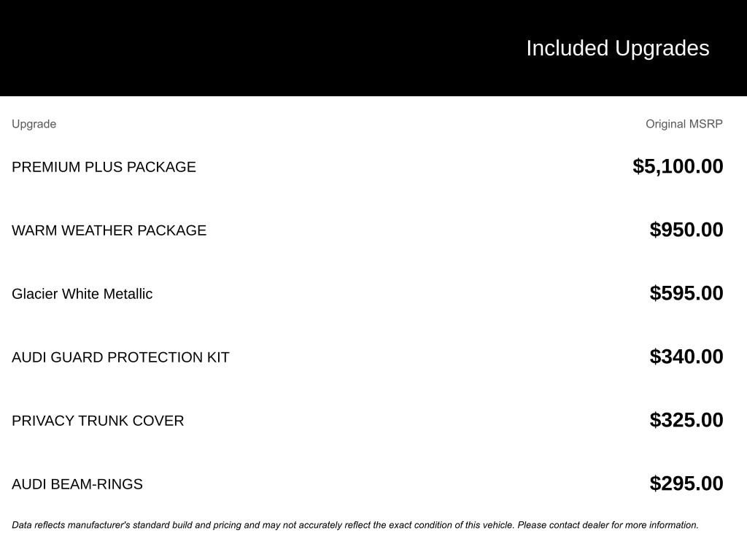
Task: Select AUDI GUARD PROTECTION KIT item
Action: click(120, 357)
